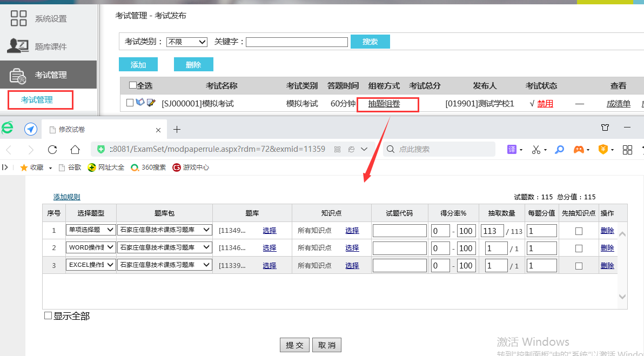The image size is (644, 356).
Task: Open the 成绩单 link
Action: 619,104
